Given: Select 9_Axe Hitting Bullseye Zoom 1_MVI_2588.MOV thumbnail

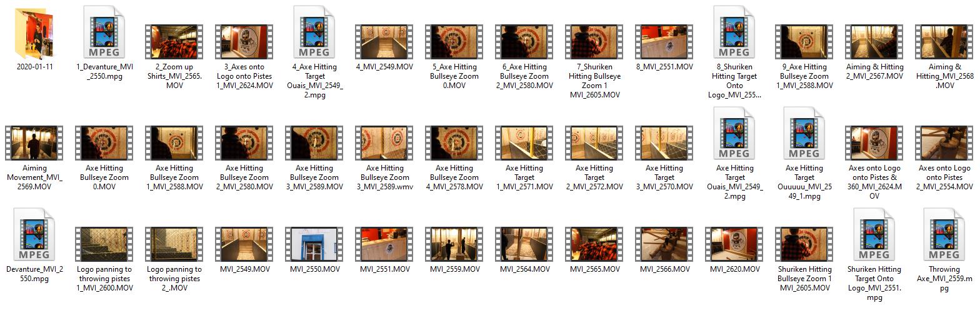Looking at the screenshot, I should click(x=804, y=42).
